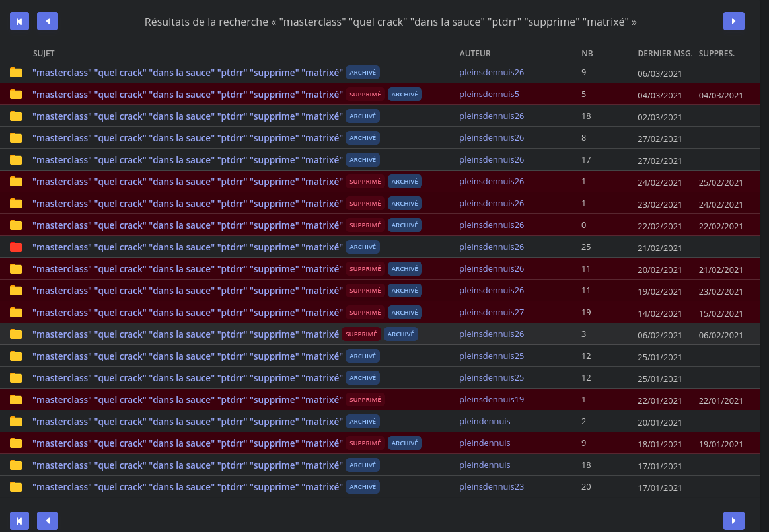Click folder icon of the 06/03/2021 topic
The width and height of the screenshot is (769, 532).
(16, 73)
